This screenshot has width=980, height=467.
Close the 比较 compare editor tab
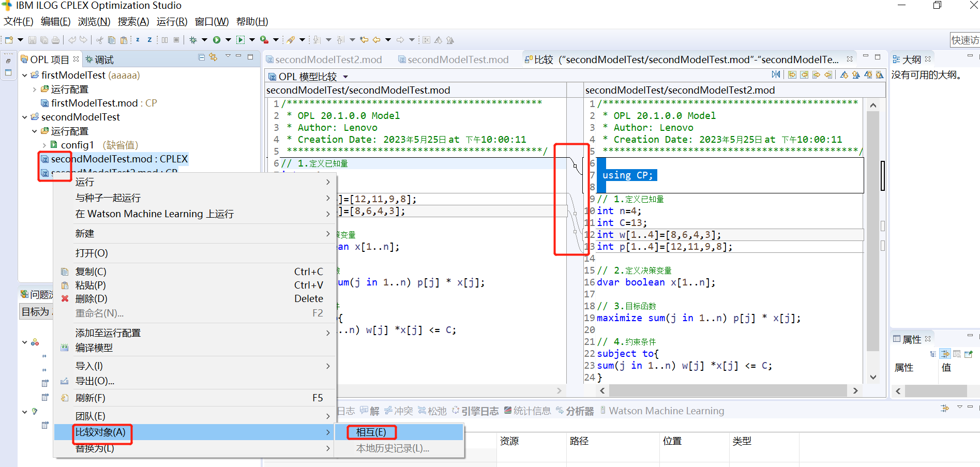[850, 59]
